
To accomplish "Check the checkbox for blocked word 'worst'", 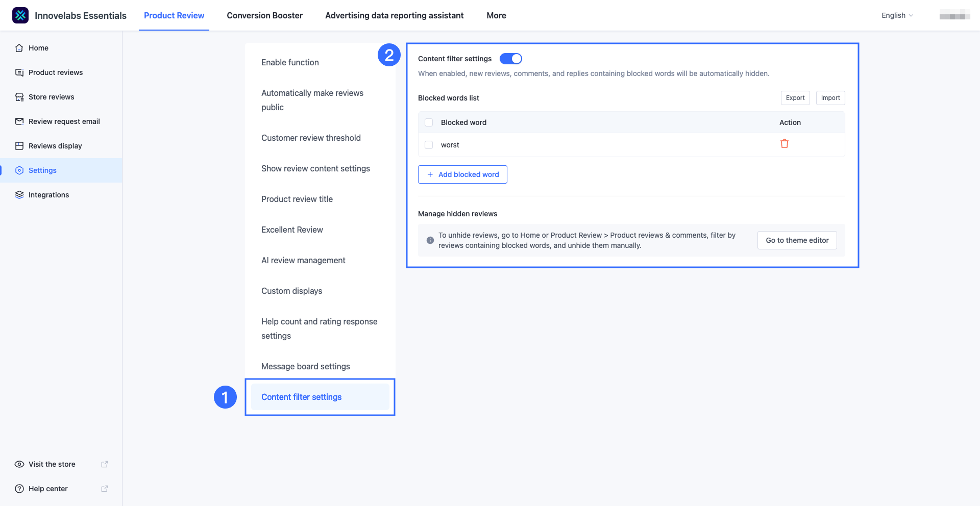I will (x=429, y=145).
